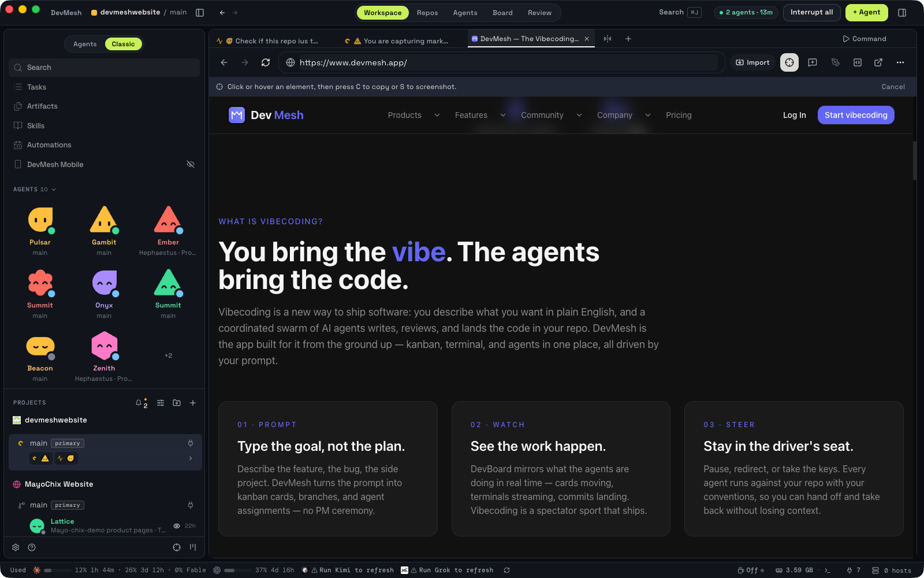Add a new tab with the plus icon
Screen dimensions: 924x578
coord(628,39)
